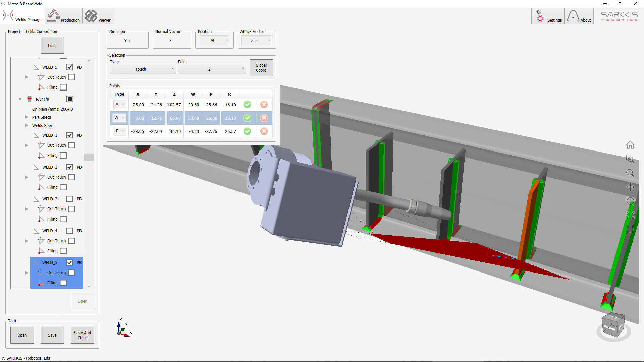The height and width of the screenshot is (362, 644).
Task: Click the Filling icon under WELD_2
Action: pos(41,187)
